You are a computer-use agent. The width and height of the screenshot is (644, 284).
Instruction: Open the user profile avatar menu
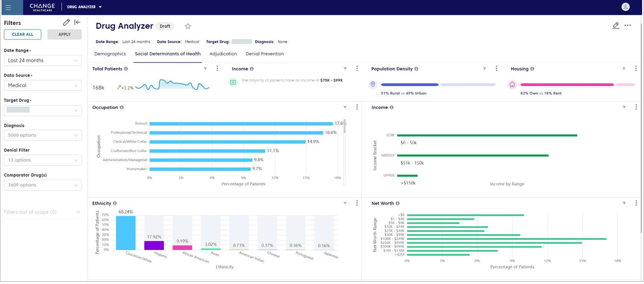(625, 7)
